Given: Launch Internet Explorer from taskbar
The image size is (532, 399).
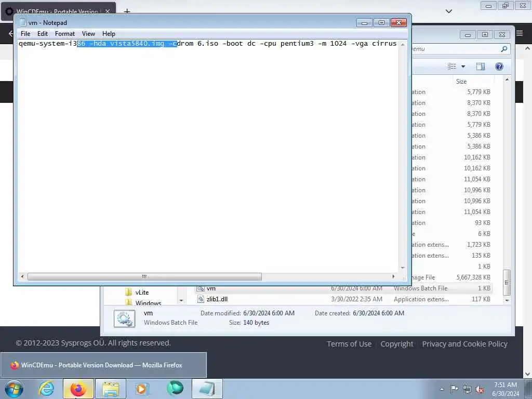Looking at the screenshot, I should click(x=46, y=389).
